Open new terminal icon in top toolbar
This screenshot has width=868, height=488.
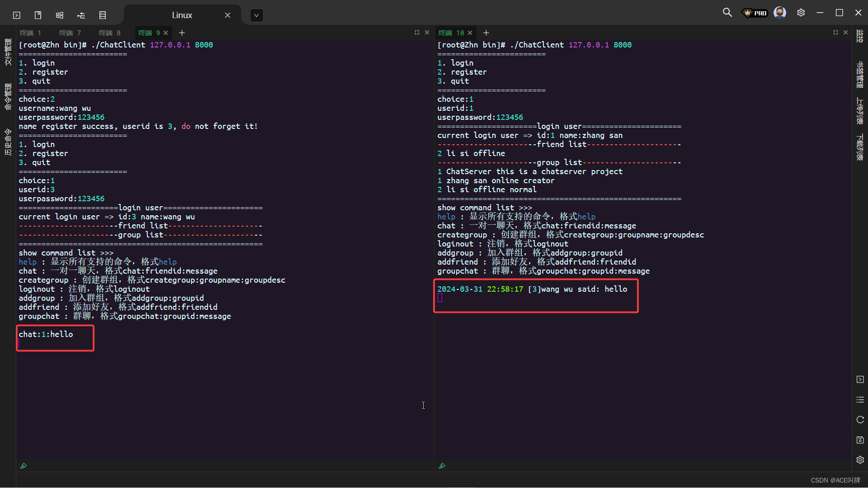pyautogui.click(x=17, y=15)
